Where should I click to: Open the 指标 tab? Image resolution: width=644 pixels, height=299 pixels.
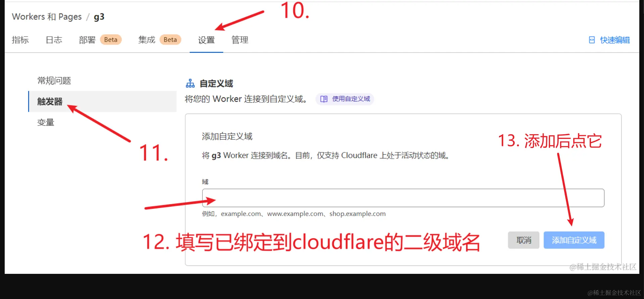[x=20, y=40]
